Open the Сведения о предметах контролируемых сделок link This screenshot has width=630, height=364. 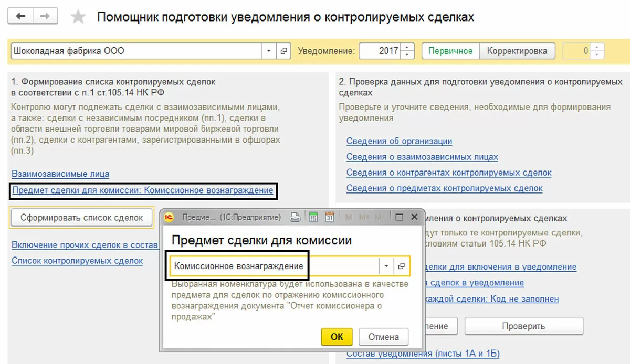point(445,188)
